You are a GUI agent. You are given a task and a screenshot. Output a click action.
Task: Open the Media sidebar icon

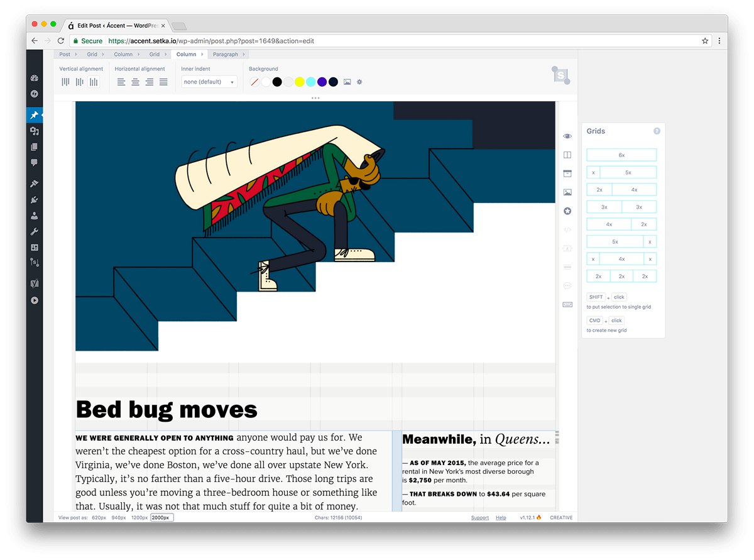35,131
